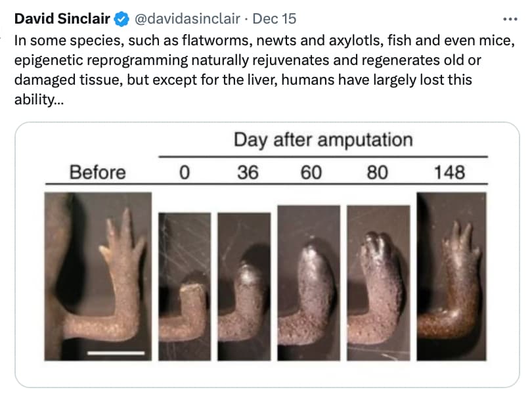Viewport: 532px width, 398px height.
Task: Click the '36' day label
Action: coord(248,172)
